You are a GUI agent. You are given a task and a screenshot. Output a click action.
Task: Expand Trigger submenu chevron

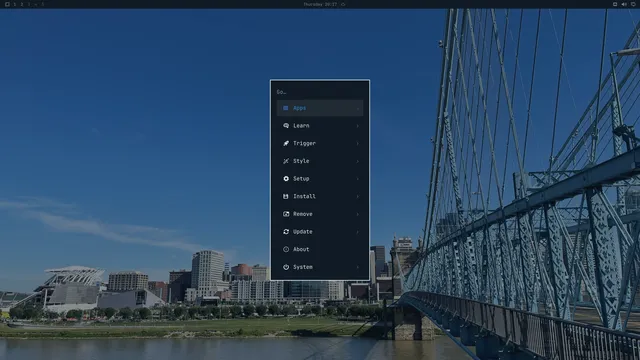coord(358,143)
